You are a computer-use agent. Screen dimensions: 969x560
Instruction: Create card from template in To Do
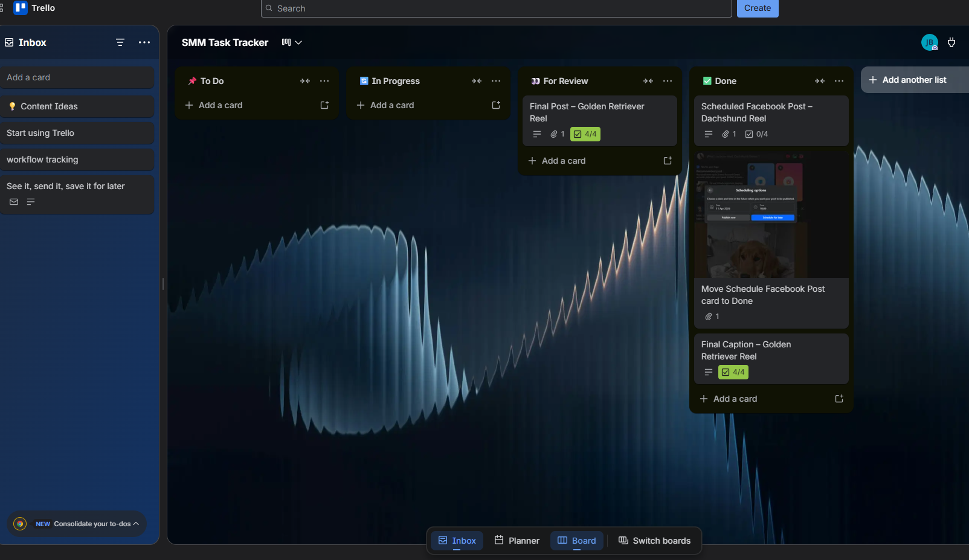coord(324,105)
